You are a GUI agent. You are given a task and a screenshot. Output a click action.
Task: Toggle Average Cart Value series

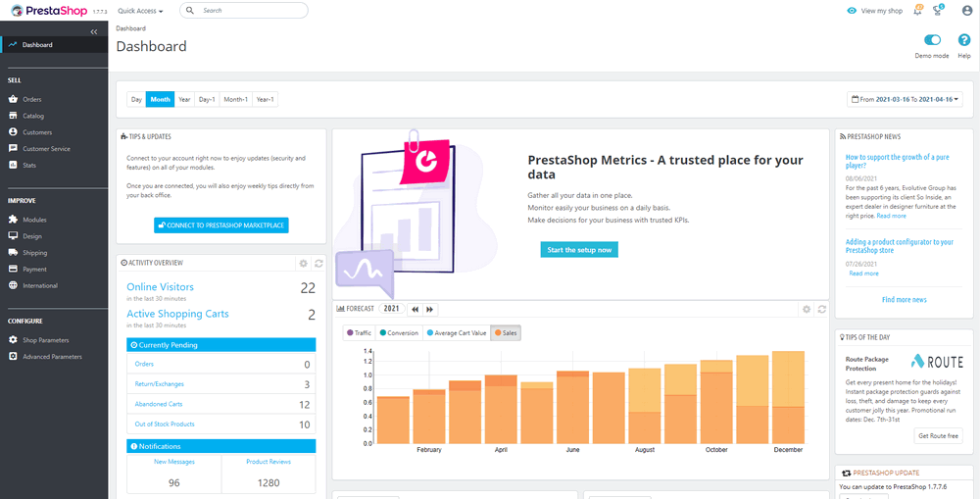457,333
